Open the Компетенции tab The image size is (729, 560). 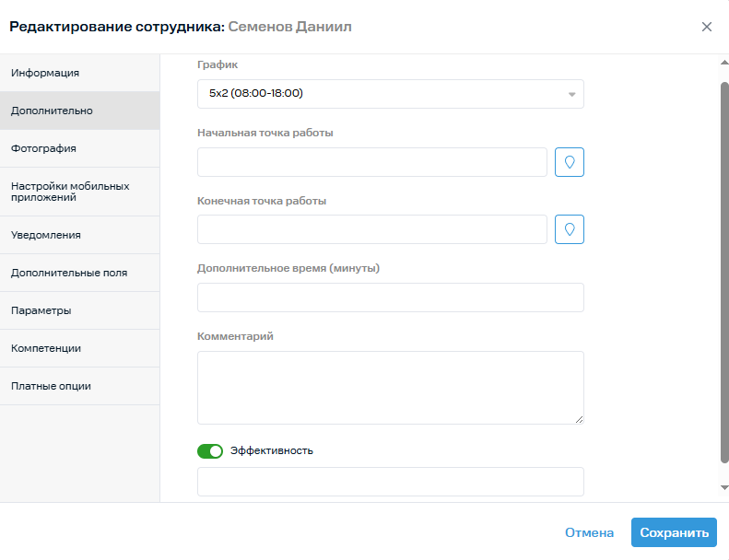click(x=80, y=348)
